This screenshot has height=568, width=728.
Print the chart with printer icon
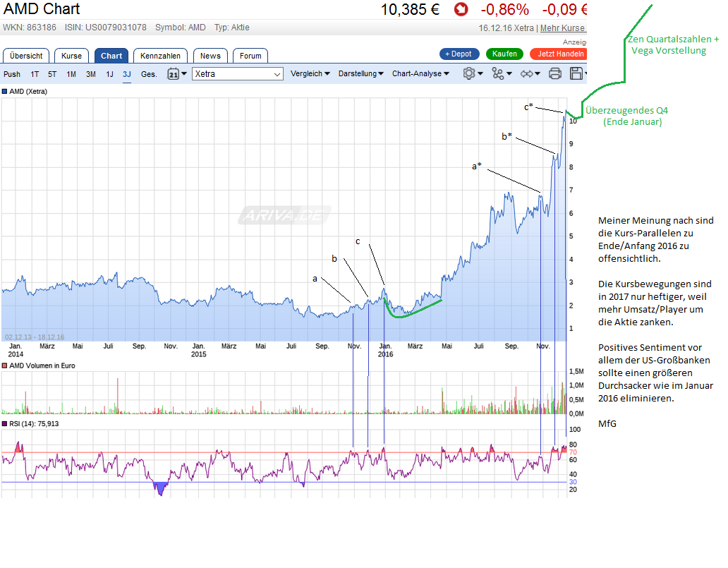555,73
